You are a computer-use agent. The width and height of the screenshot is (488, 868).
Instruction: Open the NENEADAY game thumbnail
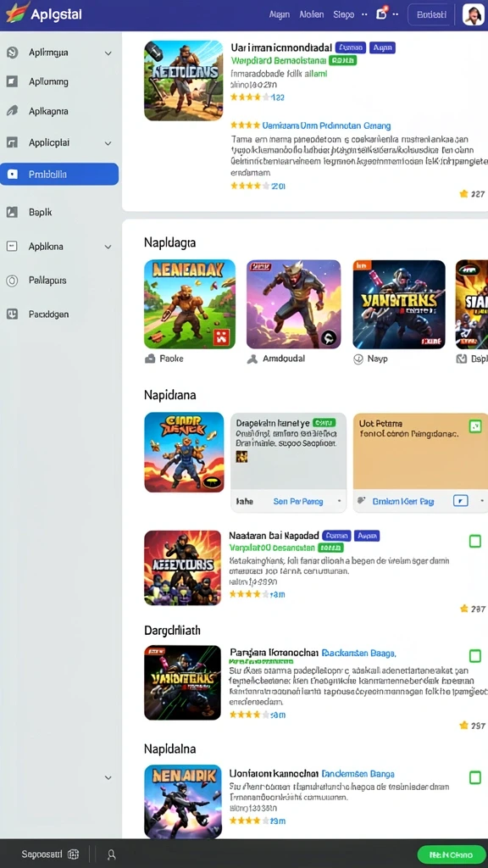pyautogui.click(x=190, y=304)
